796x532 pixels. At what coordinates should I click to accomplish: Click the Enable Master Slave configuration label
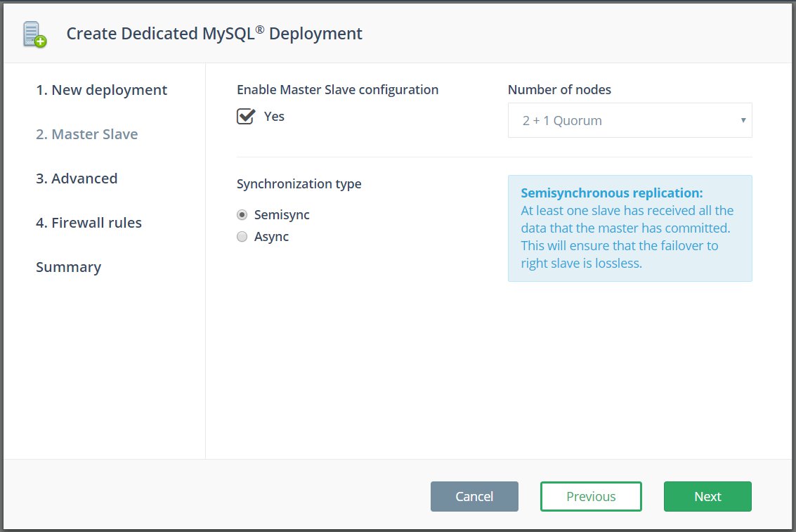tap(338, 90)
